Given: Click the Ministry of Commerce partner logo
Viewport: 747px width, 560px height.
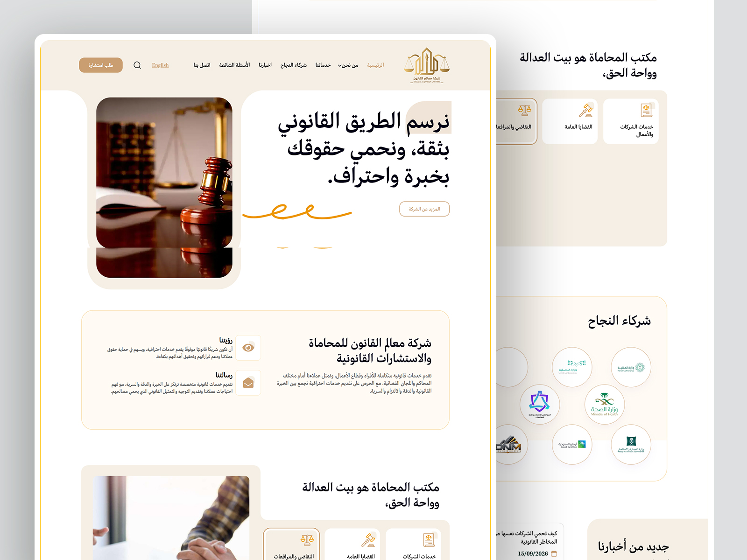Looking at the screenshot, I should [x=631, y=444].
